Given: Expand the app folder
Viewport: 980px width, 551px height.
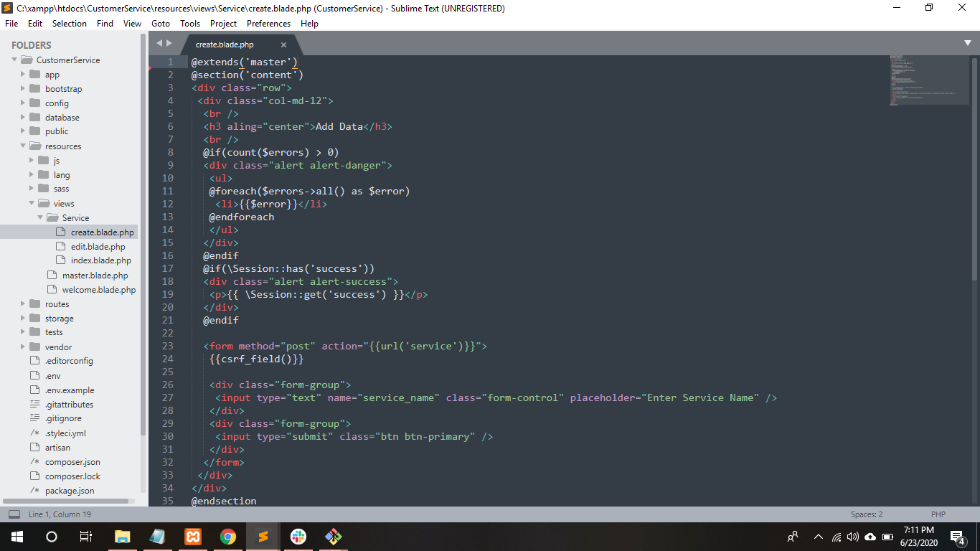Looking at the screenshot, I should click(x=24, y=75).
